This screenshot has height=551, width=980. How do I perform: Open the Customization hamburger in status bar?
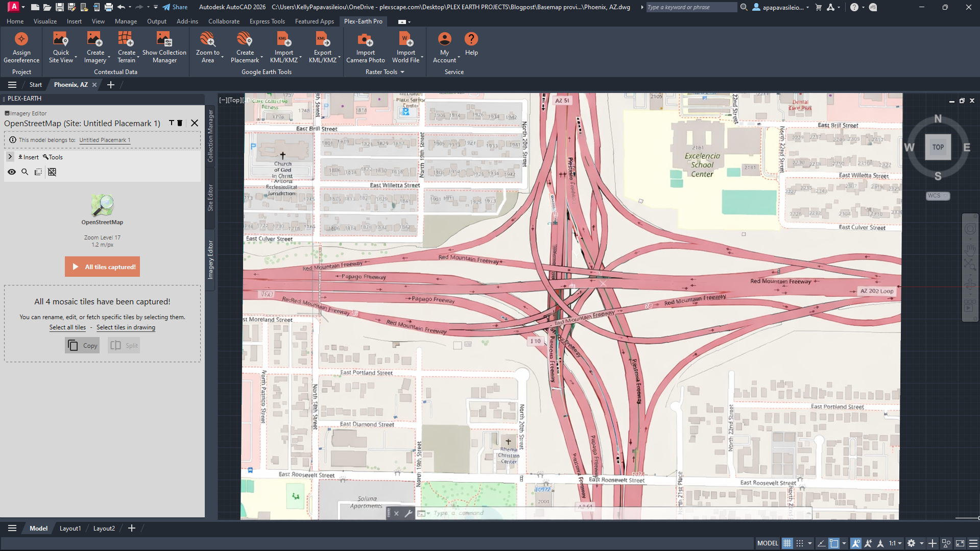click(973, 543)
